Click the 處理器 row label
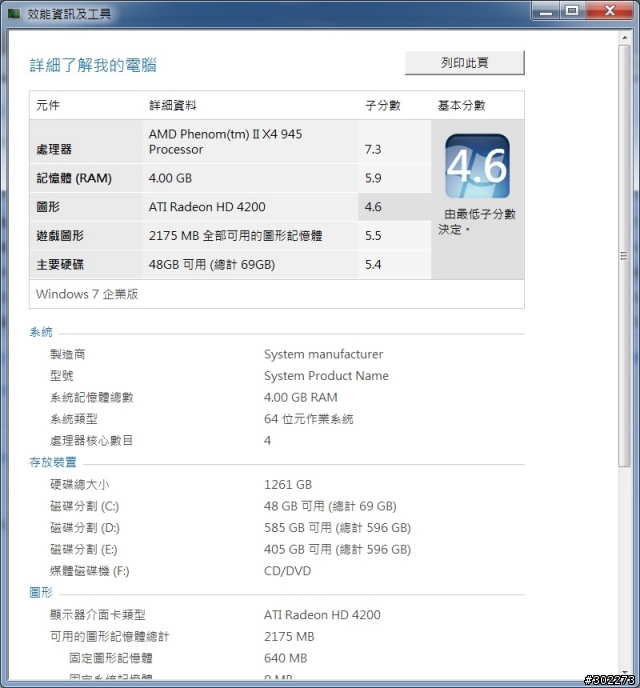The image size is (640, 688). 54,150
